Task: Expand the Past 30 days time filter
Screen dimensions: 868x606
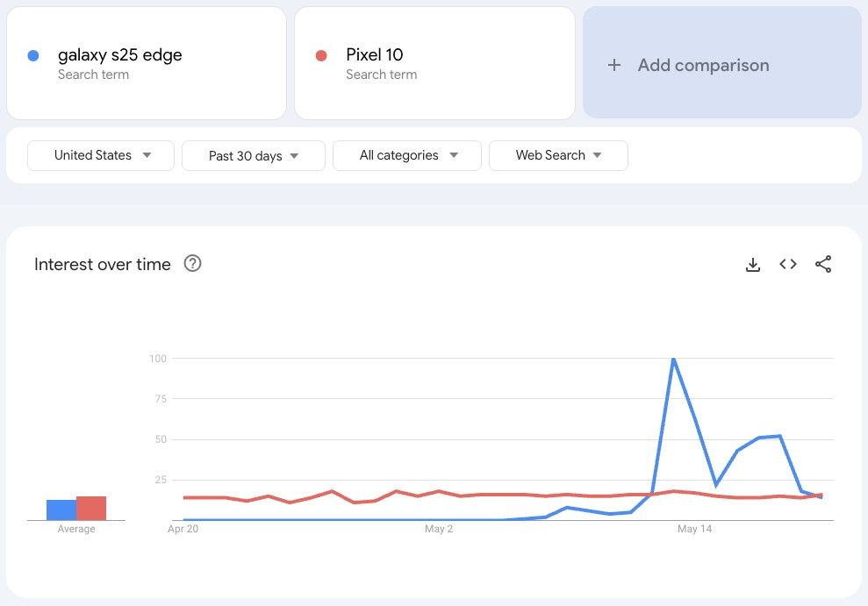Action: coord(253,156)
